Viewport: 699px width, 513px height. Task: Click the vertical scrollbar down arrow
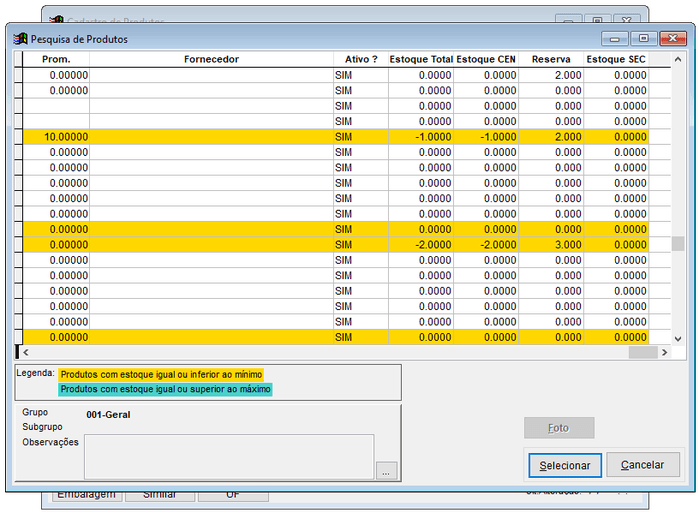click(x=678, y=339)
